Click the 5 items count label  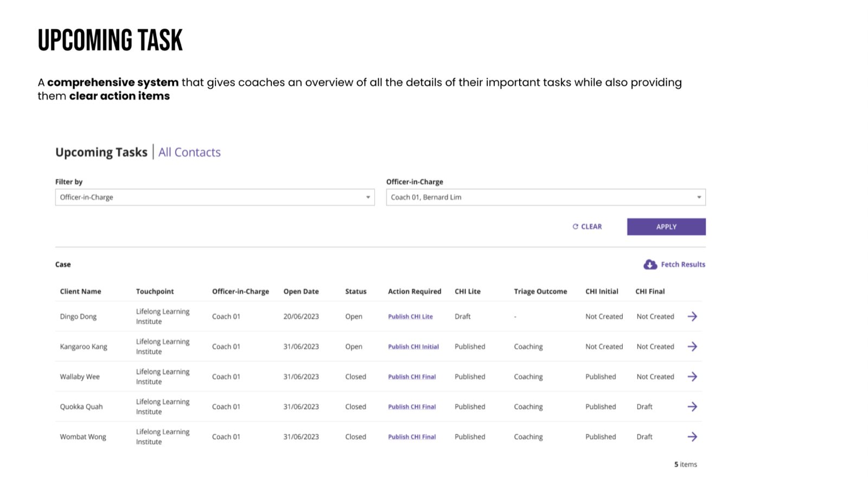pyautogui.click(x=686, y=465)
